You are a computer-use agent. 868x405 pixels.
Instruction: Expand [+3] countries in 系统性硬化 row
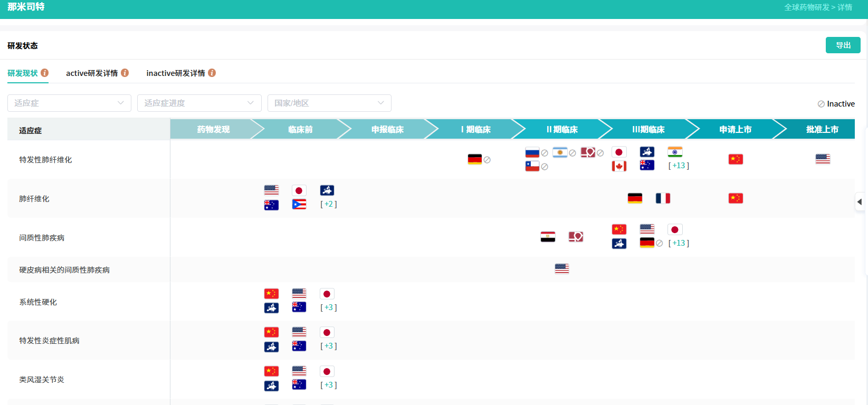point(329,307)
